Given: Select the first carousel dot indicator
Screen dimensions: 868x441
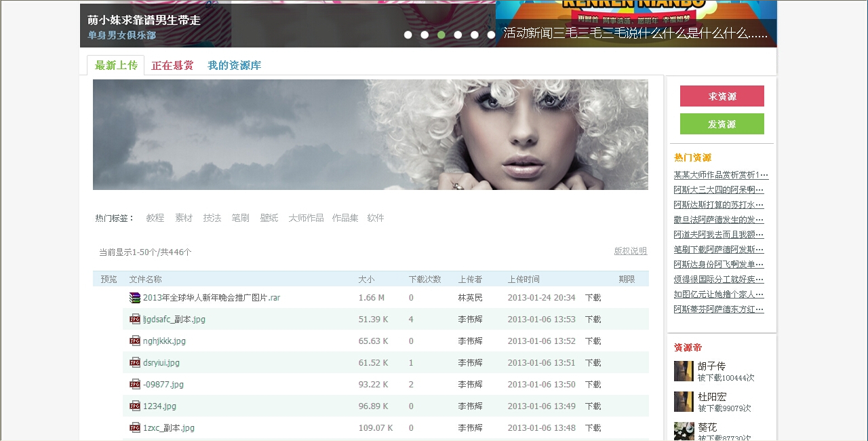Looking at the screenshot, I should 408,35.
